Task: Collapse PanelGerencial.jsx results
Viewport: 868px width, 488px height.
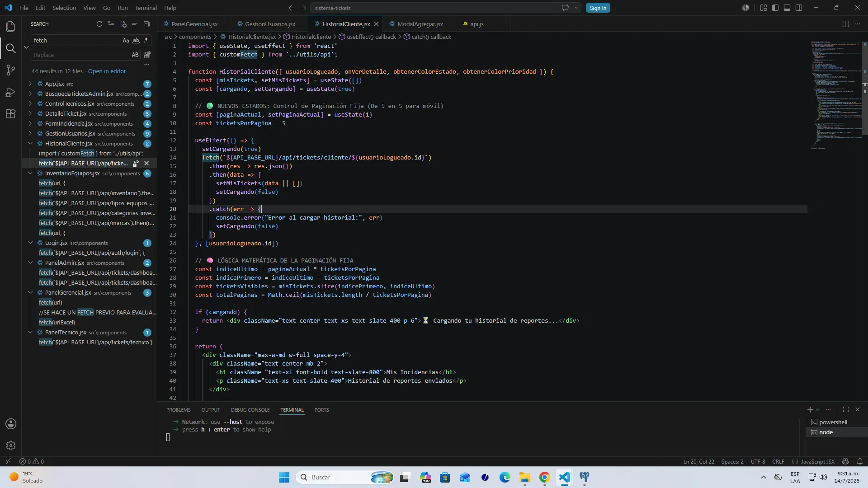Action: click(30, 292)
